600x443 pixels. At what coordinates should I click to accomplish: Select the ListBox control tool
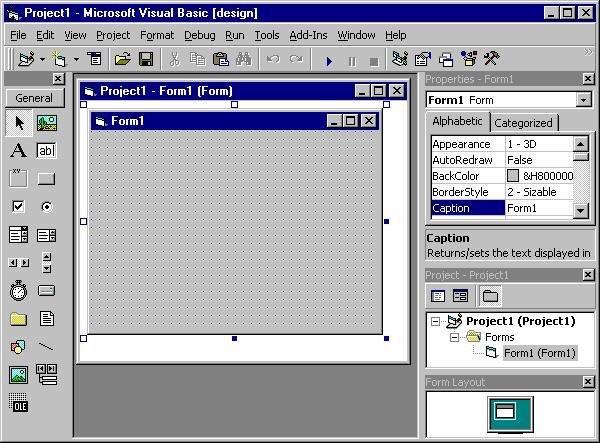point(47,235)
